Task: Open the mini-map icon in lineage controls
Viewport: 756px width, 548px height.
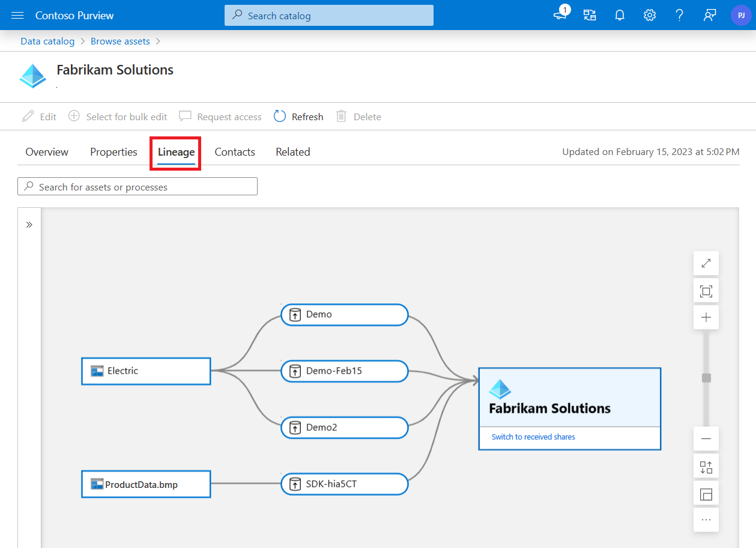Action: click(706, 493)
